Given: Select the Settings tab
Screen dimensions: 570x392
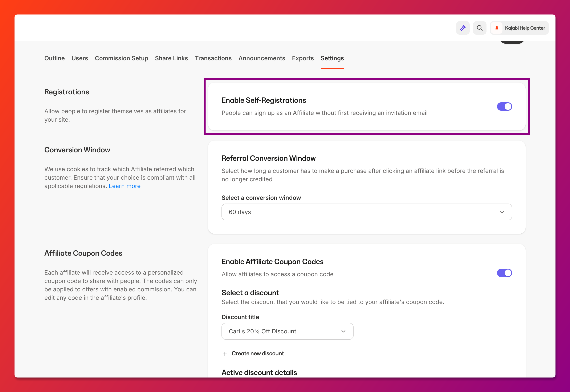Looking at the screenshot, I should (332, 58).
